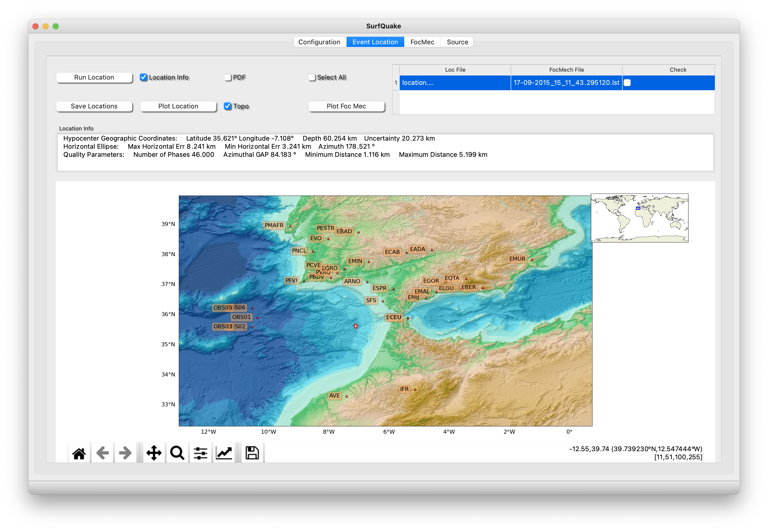Click the PFVI station label
This screenshot has width=768, height=532.
pos(291,280)
